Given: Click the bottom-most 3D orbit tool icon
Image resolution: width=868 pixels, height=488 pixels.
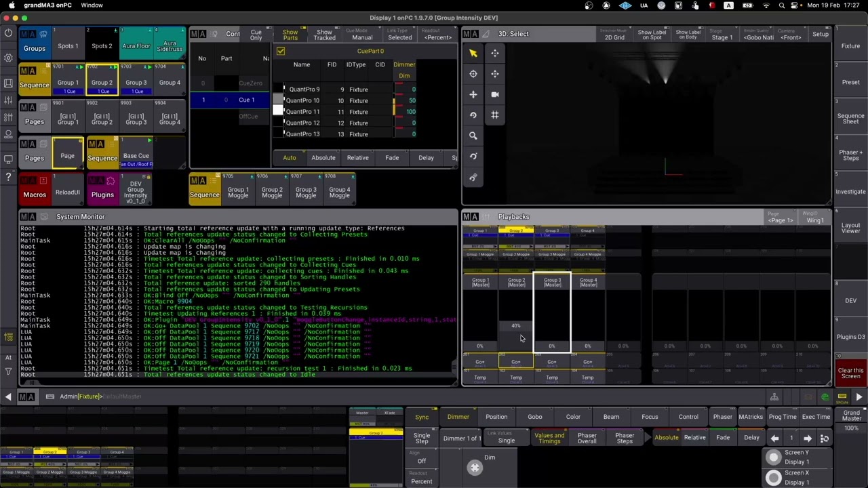Looking at the screenshot, I should (473, 177).
